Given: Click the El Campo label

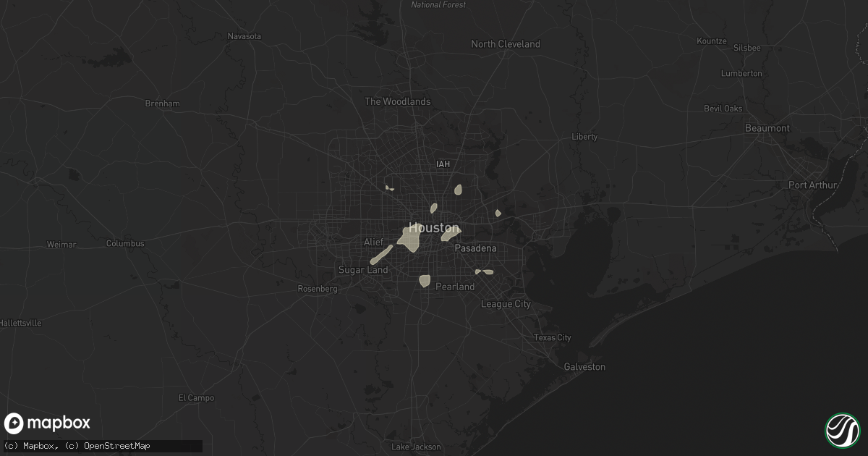Looking at the screenshot, I should 197,397.
